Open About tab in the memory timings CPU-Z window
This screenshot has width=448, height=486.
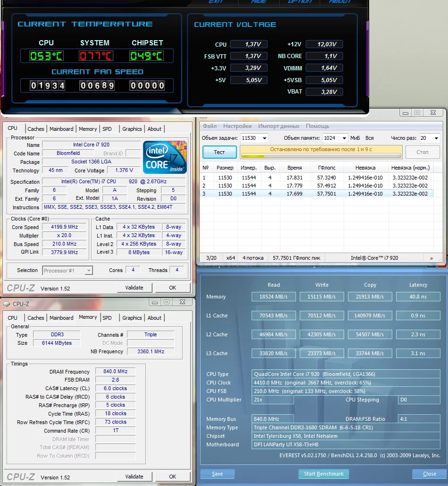pos(154,318)
